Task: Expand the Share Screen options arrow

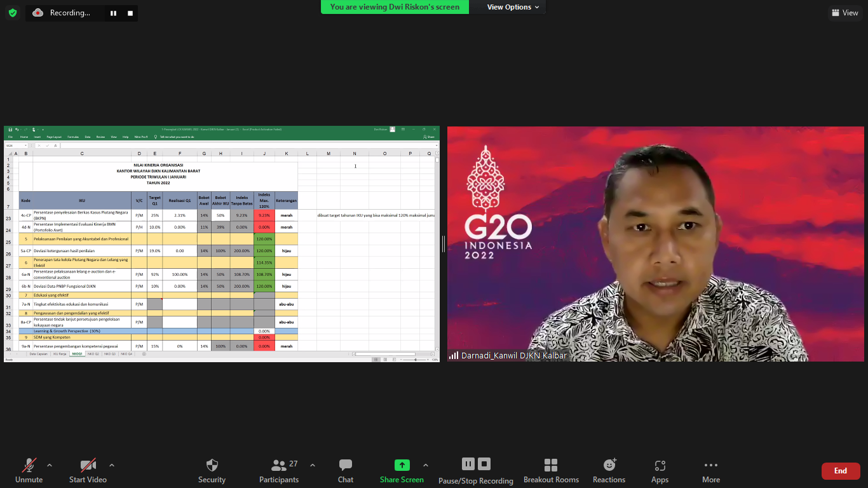Action: (426, 465)
